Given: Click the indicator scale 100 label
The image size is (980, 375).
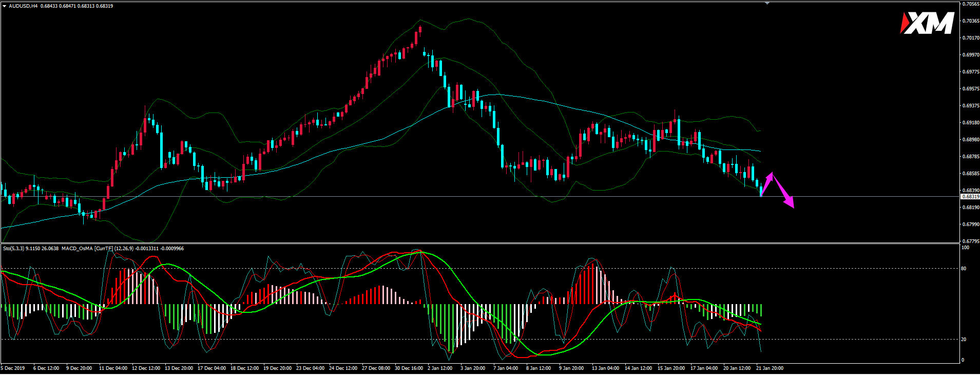Looking at the screenshot, I should pos(965,248).
